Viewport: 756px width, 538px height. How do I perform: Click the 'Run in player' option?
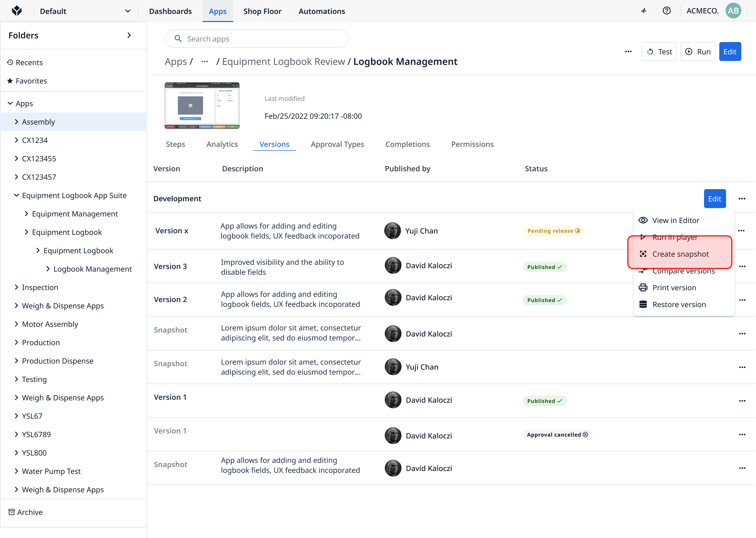[x=675, y=237]
